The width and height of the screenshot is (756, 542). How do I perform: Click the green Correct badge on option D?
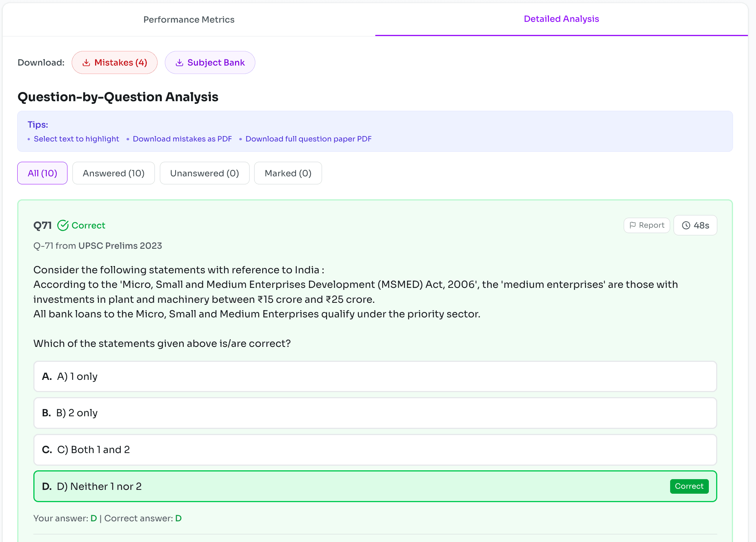point(689,486)
